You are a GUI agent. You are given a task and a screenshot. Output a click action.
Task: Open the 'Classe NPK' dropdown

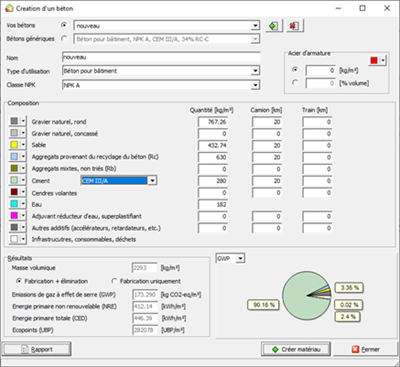coord(255,85)
